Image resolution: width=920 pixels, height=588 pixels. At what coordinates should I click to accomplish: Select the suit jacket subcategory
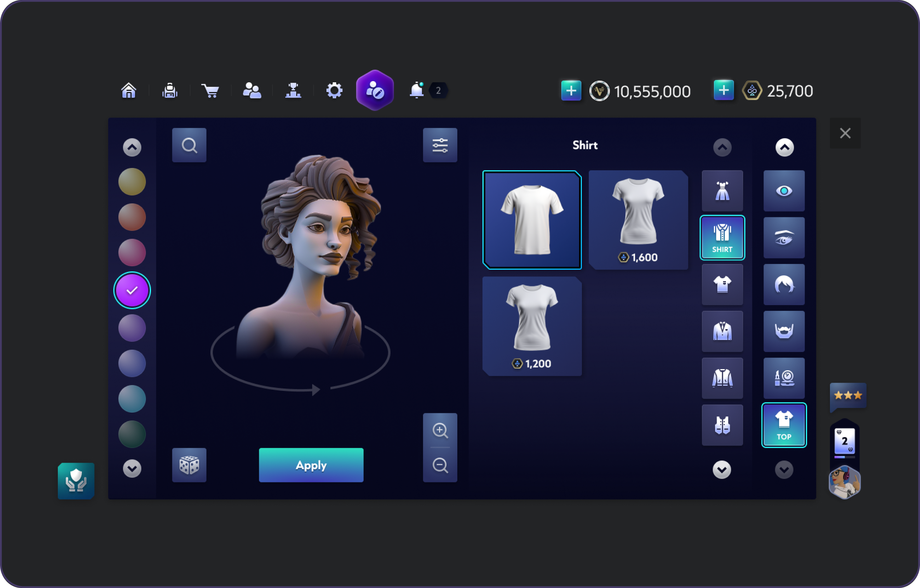[722, 331]
